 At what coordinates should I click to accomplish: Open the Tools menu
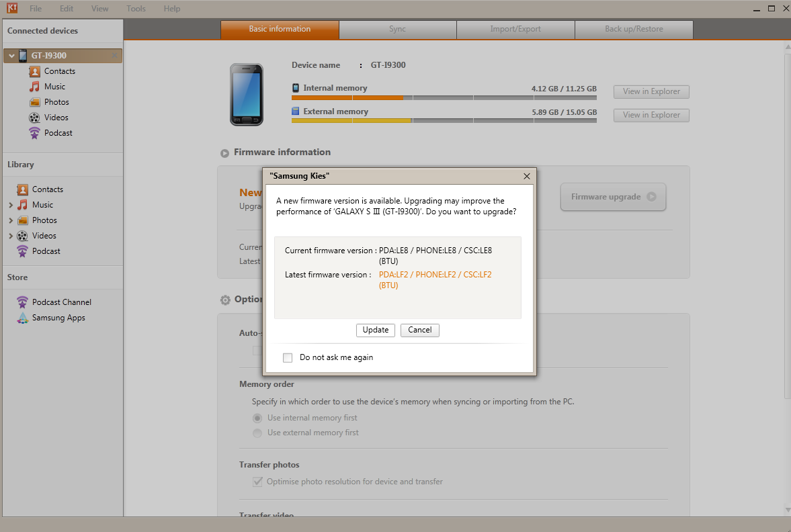tap(136, 9)
